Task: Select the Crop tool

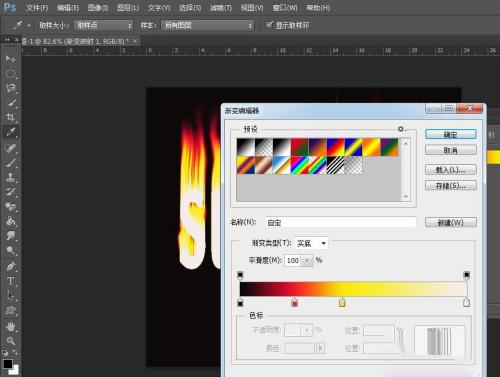Action: 10,117
